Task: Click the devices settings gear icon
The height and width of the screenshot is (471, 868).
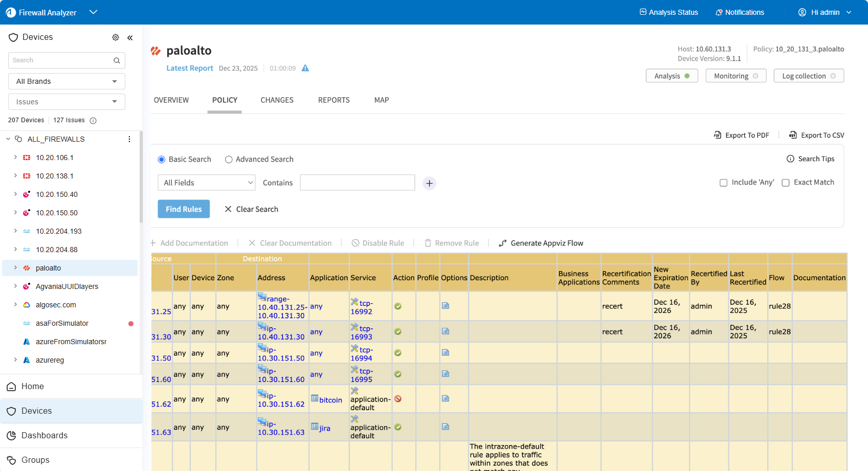Action: coord(116,37)
